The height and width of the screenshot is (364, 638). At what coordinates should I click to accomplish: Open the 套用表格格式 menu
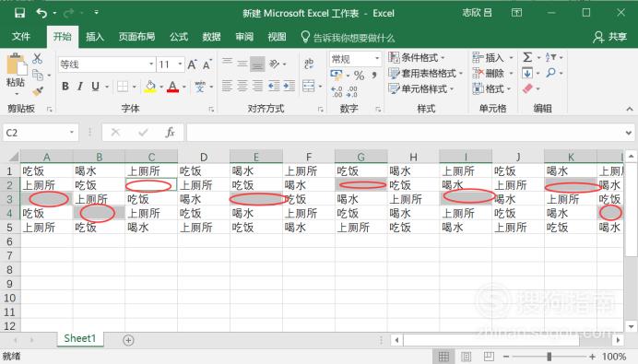tap(426, 74)
